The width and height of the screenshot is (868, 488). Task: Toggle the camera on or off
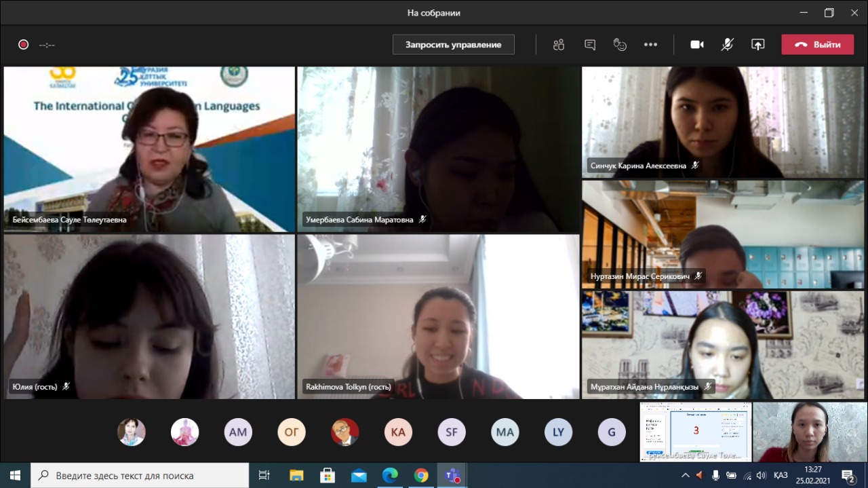[x=696, y=45]
